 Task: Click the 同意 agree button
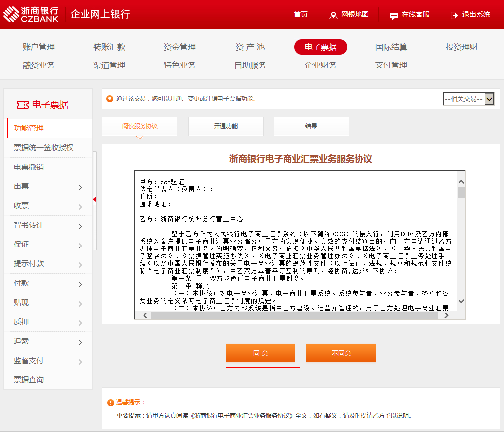point(261,353)
